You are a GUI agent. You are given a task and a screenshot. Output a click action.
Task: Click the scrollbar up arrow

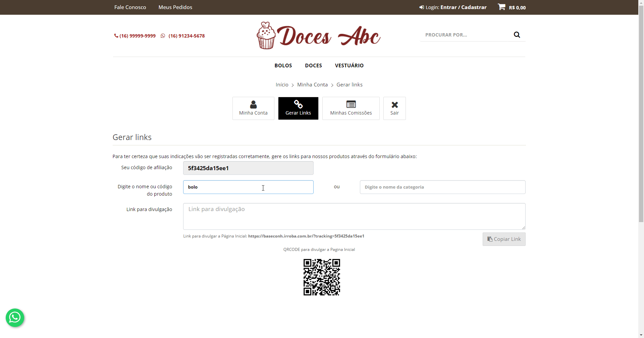click(641, 3)
